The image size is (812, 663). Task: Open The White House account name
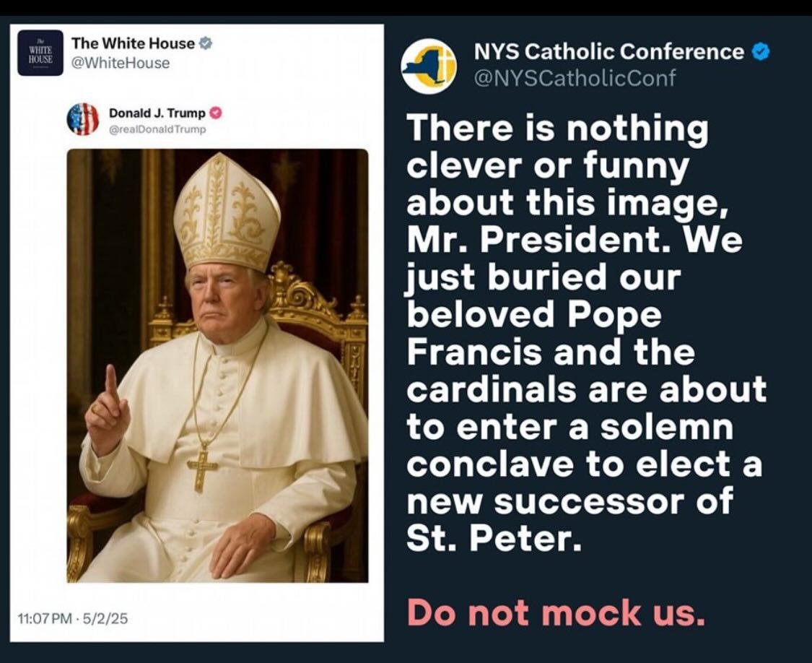[133, 43]
